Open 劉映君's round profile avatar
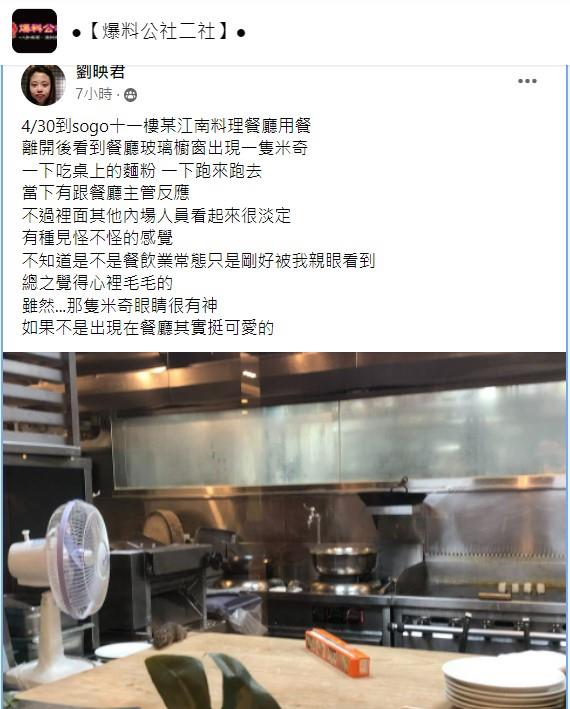Screen dimensions: 570x709 coord(43,85)
